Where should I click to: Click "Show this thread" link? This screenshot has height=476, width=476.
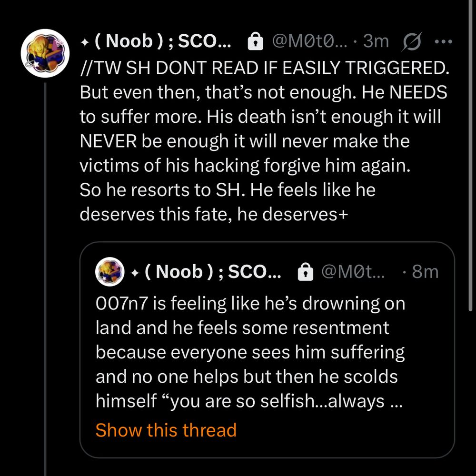[x=166, y=430]
